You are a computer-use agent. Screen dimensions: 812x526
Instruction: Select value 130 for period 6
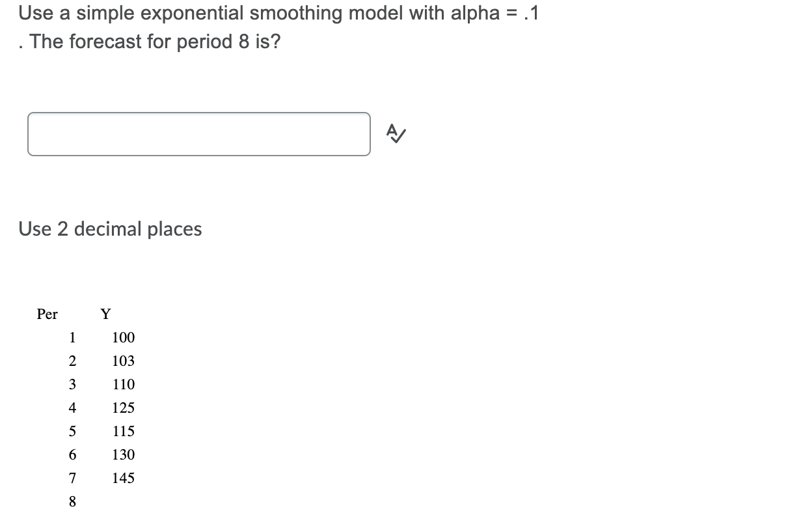(124, 454)
